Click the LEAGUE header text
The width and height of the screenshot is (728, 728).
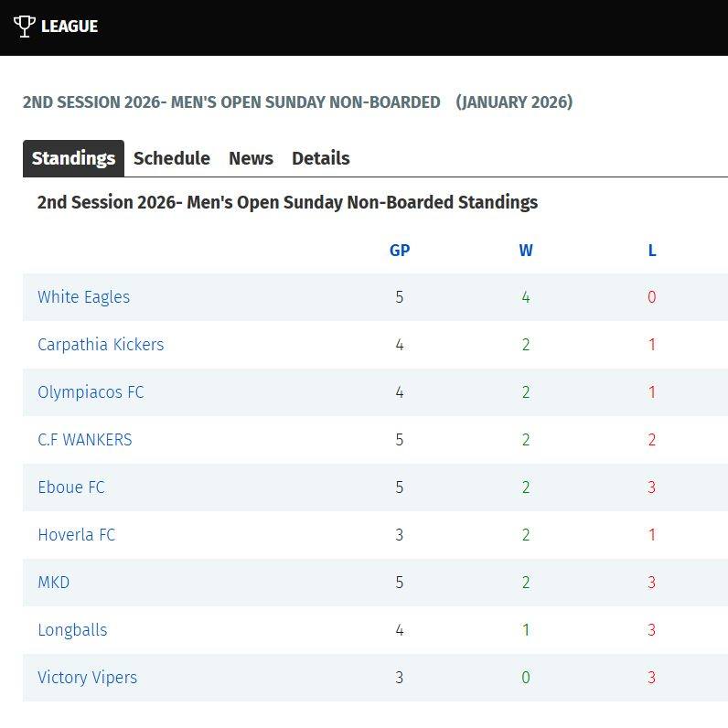tap(70, 27)
